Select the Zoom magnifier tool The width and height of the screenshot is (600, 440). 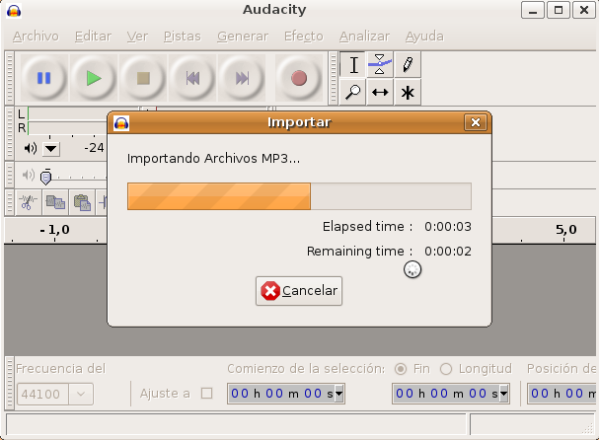coord(354,92)
